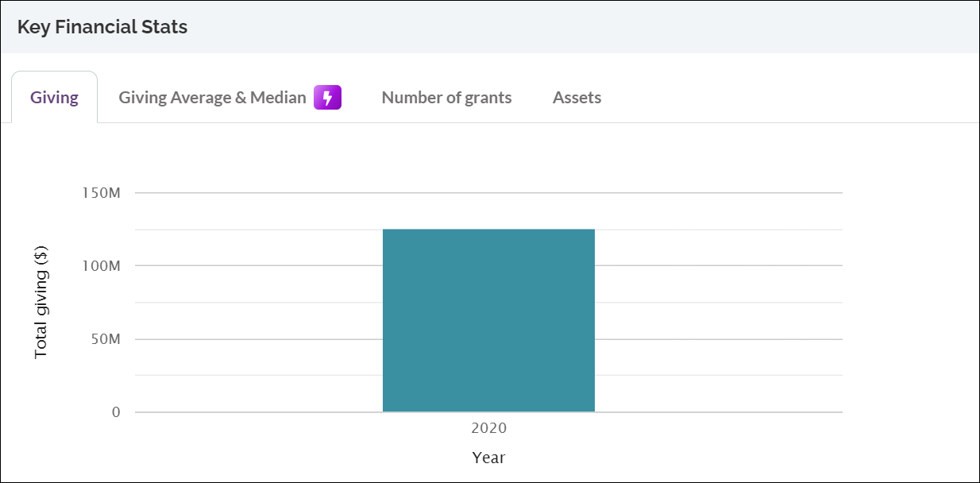Click the Key Financial Stats heading
The width and height of the screenshot is (980, 483).
(x=102, y=26)
